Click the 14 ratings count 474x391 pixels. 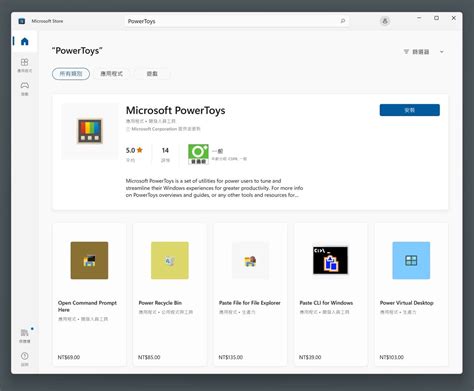(x=165, y=150)
